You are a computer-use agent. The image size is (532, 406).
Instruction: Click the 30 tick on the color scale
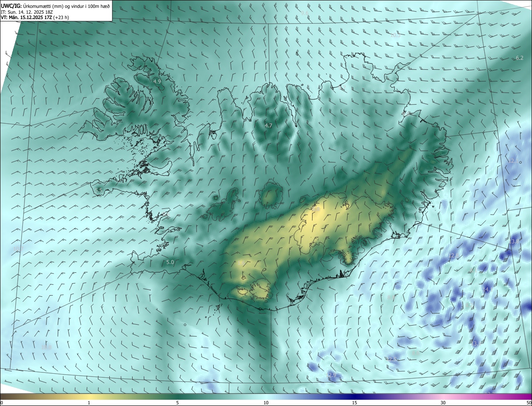point(443,403)
